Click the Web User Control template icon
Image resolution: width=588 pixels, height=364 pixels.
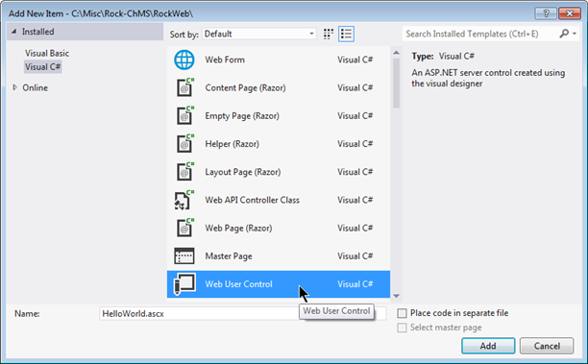(x=184, y=284)
